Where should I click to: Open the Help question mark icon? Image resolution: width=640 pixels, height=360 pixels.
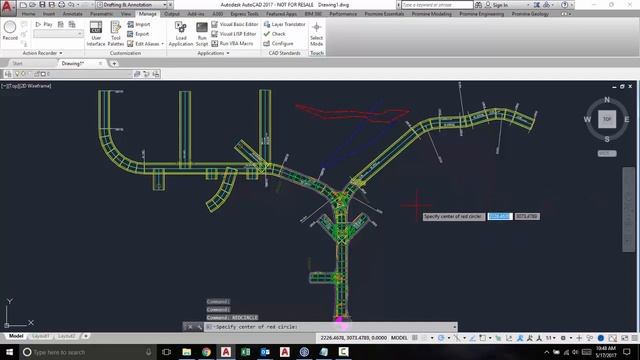(564, 5)
